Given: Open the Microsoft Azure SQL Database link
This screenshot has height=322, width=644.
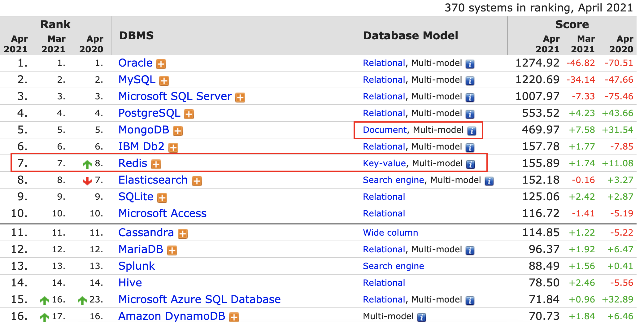Looking at the screenshot, I should [199, 299].
